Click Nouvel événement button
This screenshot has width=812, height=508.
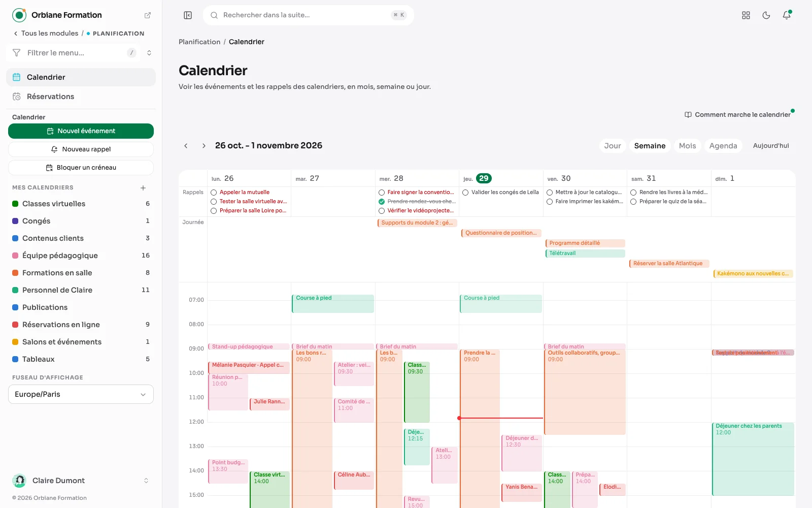(81, 131)
